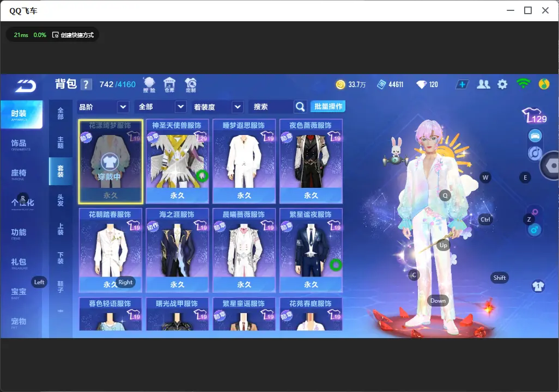The image size is (559, 392).
Task: Click the 动作 badge on 海之涯服饰
Action: (153, 226)
